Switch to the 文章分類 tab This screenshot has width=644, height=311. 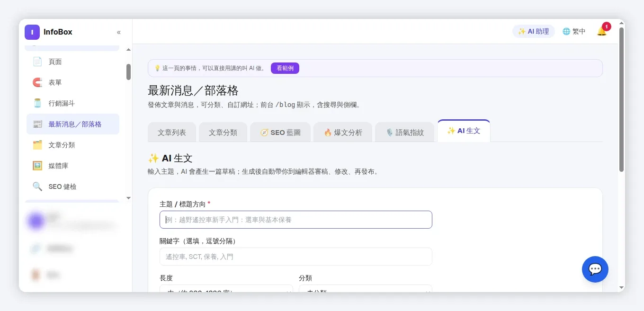pyautogui.click(x=223, y=133)
